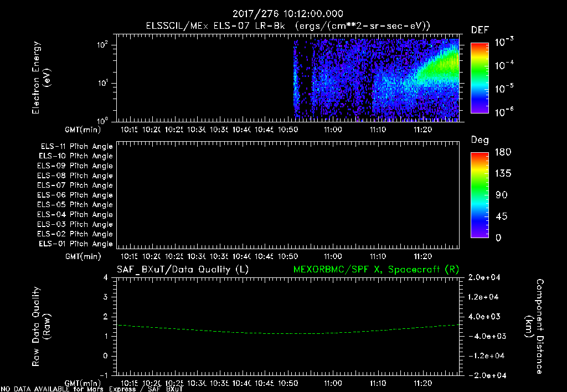Select the ELS-01 Pitch Angle row label
The width and height of the screenshot is (567, 392).
[x=76, y=244]
